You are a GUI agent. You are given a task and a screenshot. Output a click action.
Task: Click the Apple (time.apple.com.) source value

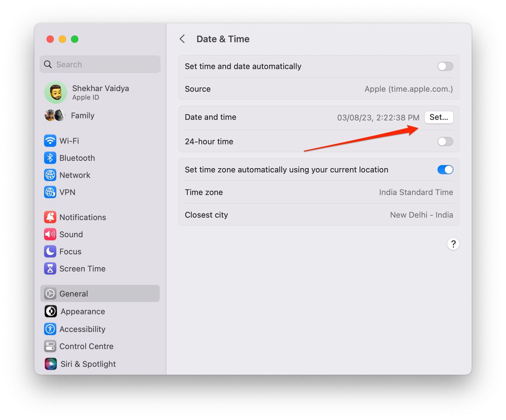pyautogui.click(x=409, y=89)
